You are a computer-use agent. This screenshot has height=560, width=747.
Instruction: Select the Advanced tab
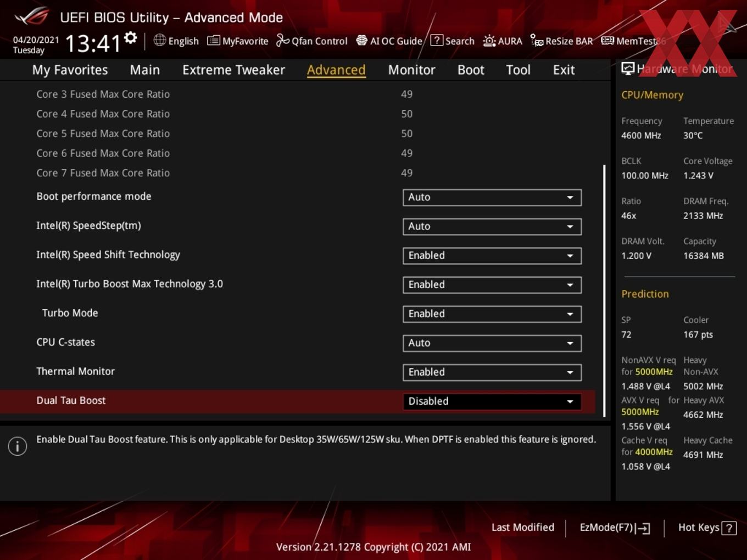pos(336,70)
